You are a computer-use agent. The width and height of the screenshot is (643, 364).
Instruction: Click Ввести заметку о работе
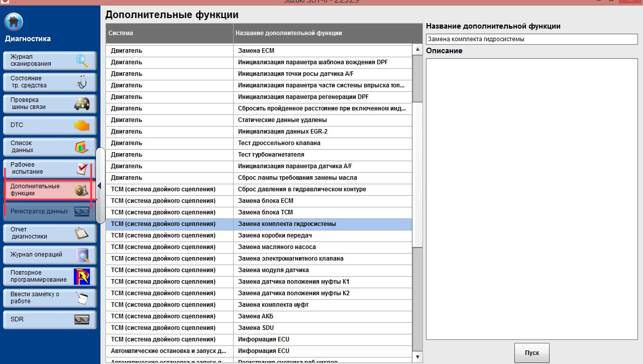(x=49, y=298)
